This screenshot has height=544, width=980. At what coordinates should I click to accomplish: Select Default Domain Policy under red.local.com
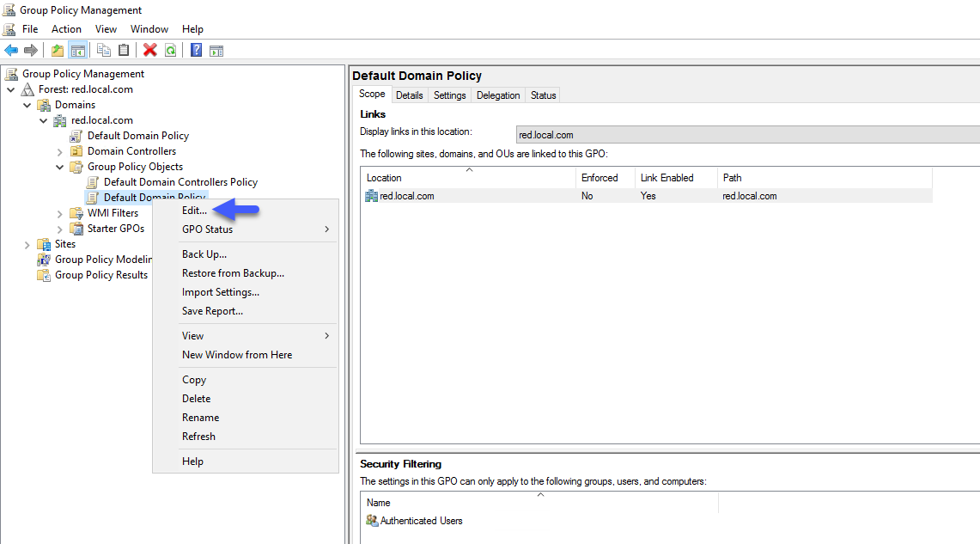[137, 136]
